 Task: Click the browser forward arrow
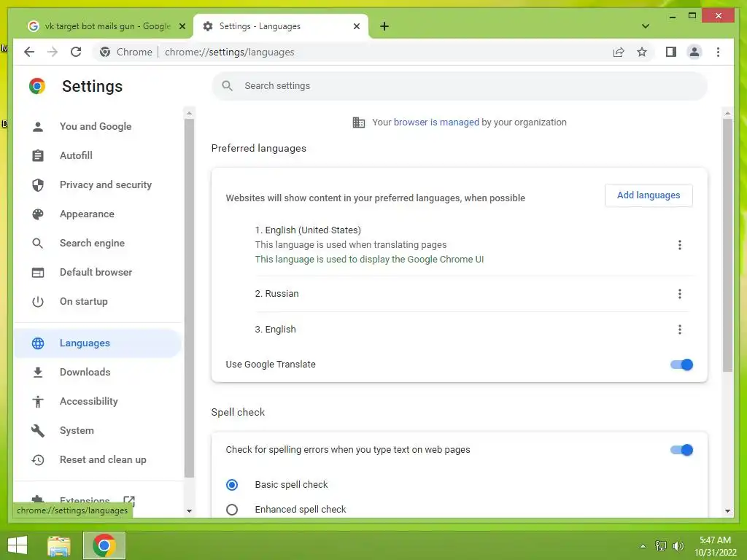coord(53,52)
